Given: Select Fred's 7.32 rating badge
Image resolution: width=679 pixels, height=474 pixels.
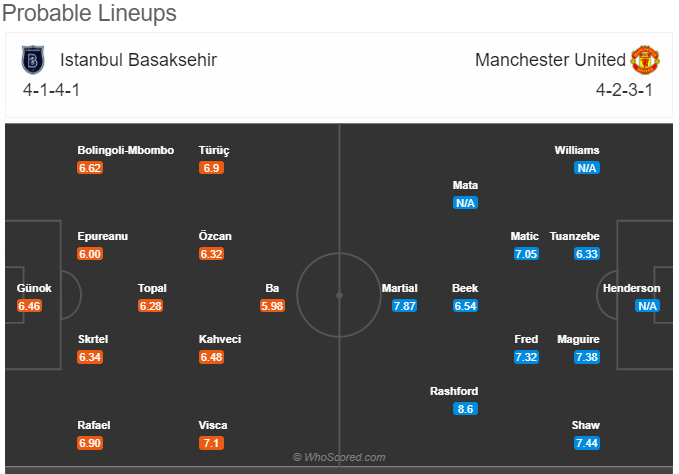Looking at the screenshot, I should coord(526,357).
